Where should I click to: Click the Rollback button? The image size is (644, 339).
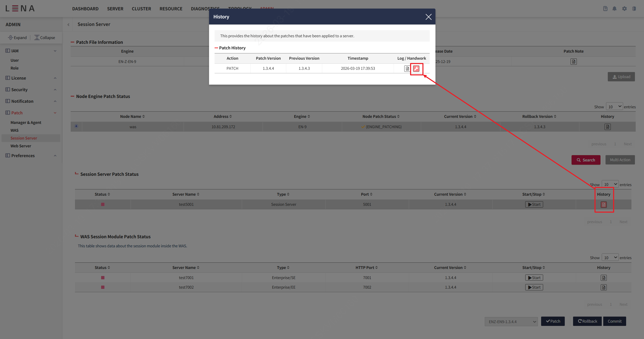587,321
